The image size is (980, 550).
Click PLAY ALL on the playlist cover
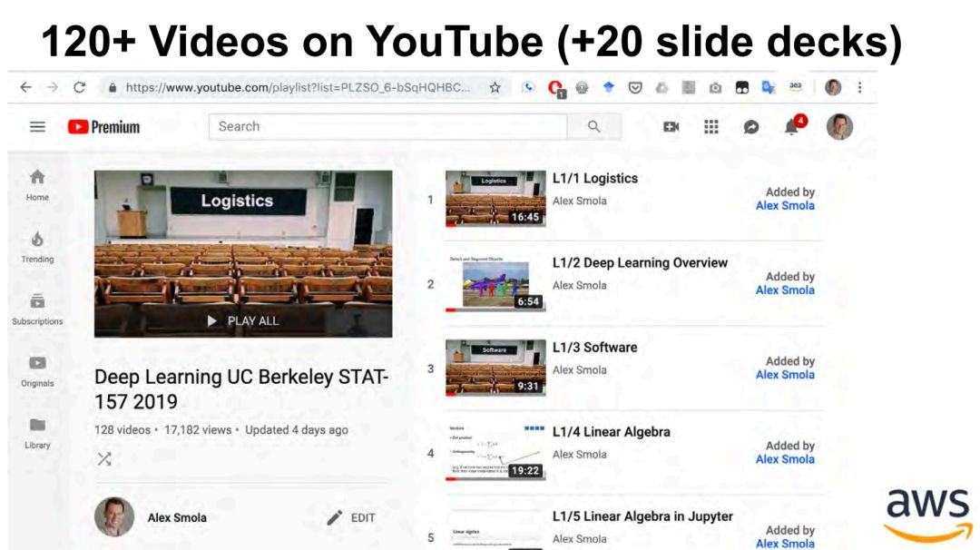tap(243, 320)
